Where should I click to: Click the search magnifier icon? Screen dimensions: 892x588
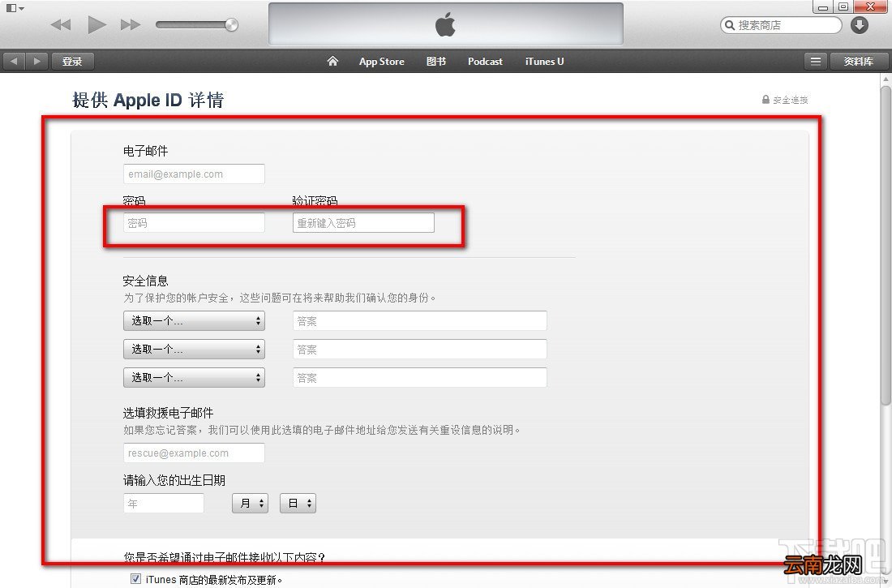[x=730, y=25]
